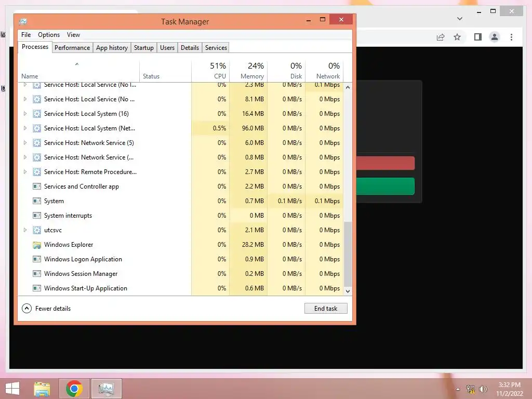Expand Service Host: Remote Procedure... row

point(25,171)
